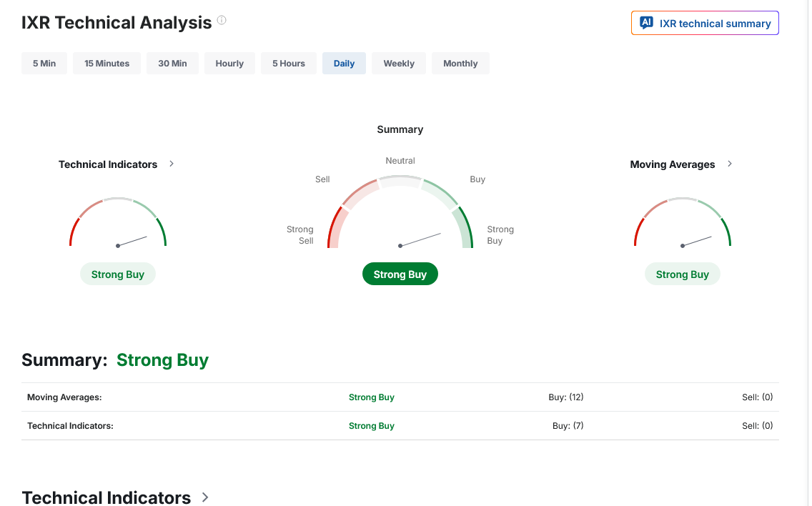This screenshot has height=506, width=812.
Task: Choose the 5 Hours timeframe tab
Action: point(289,63)
